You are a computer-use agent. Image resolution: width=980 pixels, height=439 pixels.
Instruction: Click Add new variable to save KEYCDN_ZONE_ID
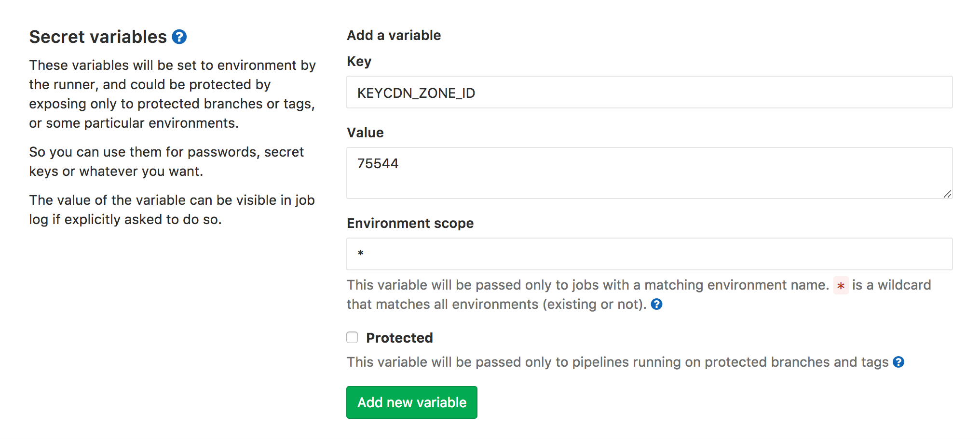point(411,402)
